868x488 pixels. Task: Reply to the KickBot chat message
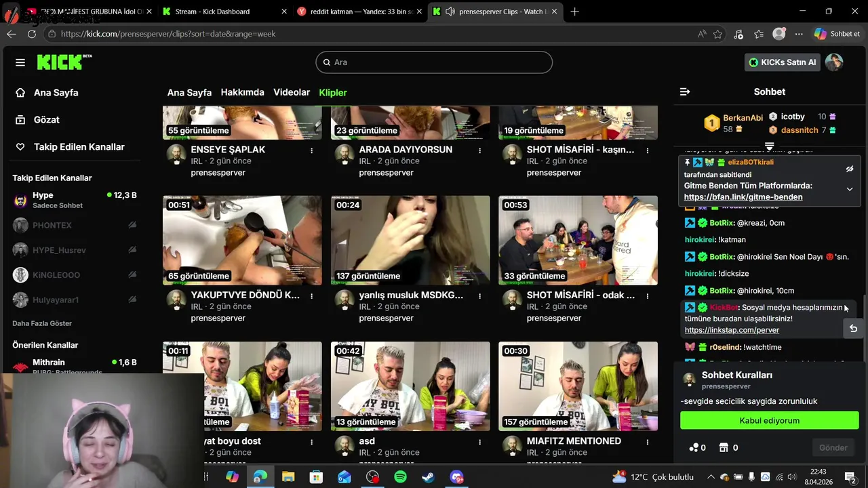[853, 329]
